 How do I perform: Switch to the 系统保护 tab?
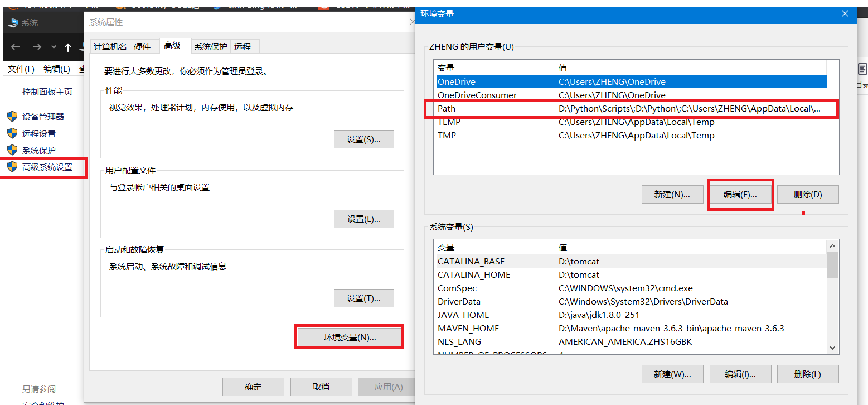[211, 46]
